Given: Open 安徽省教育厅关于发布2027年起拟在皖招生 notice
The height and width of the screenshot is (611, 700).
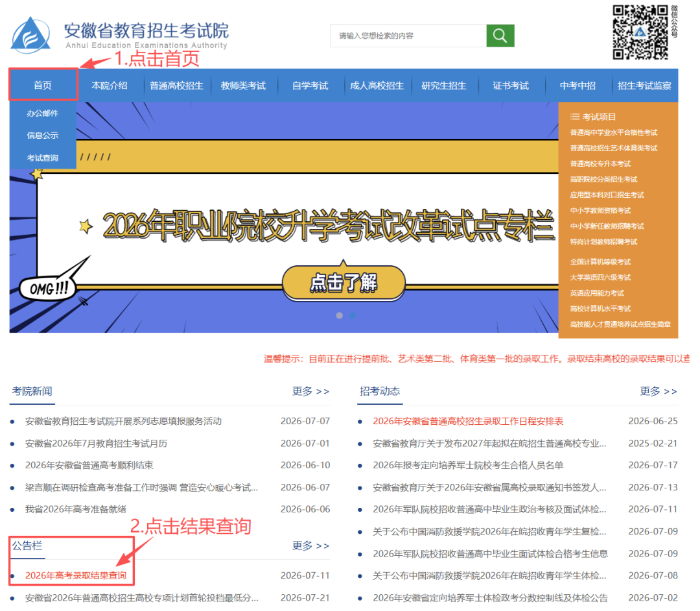Looking at the screenshot, I should coord(489,444).
